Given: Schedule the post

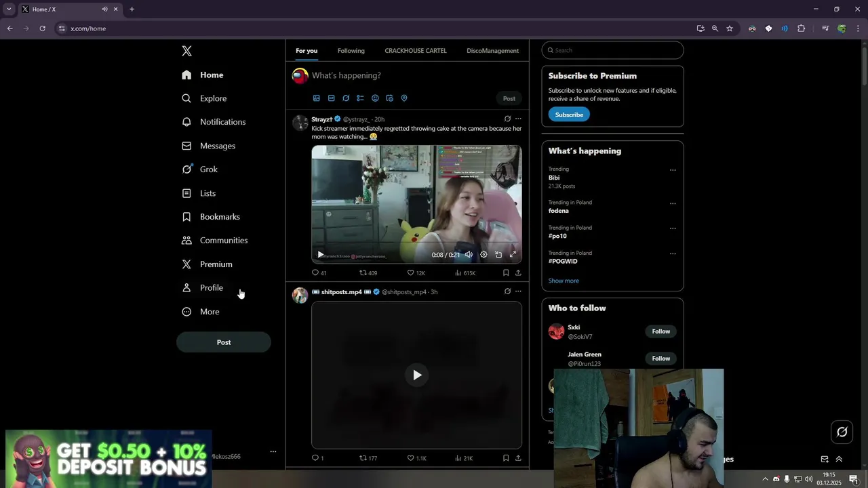Looking at the screenshot, I should [x=389, y=98].
